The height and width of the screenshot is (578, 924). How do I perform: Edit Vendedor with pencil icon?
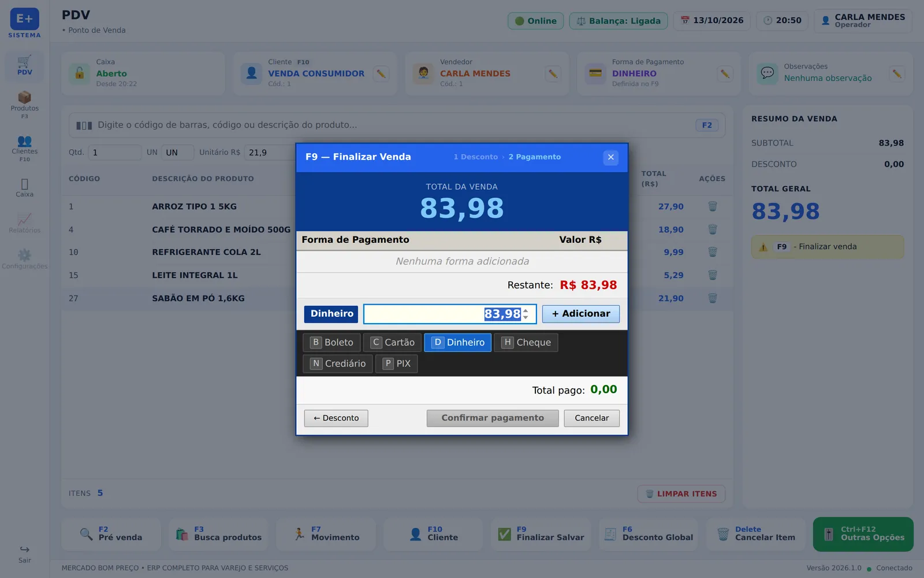pos(553,74)
